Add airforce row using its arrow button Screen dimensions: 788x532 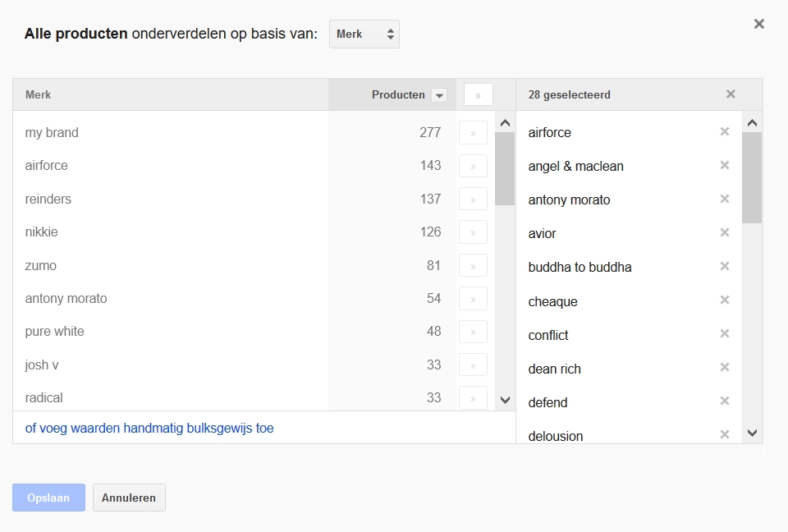(473, 167)
